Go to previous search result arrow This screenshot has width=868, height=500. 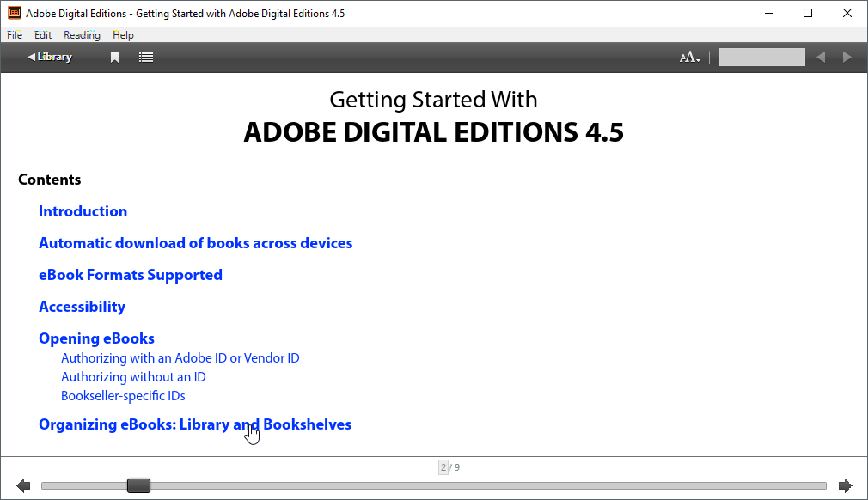coord(821,57)
